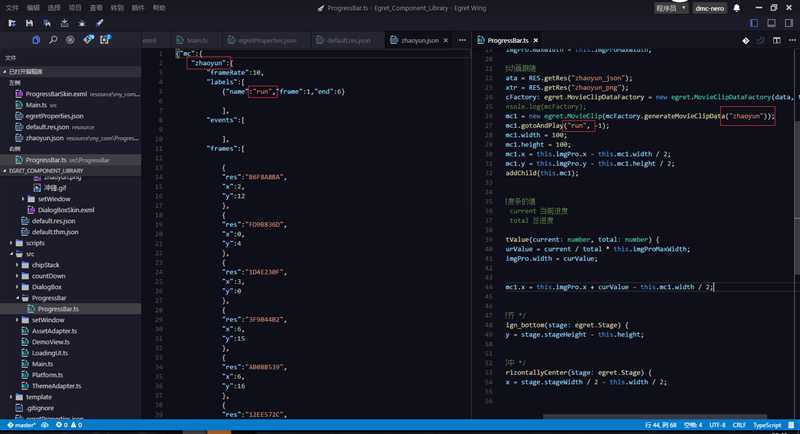The height and width of the screenshot is (434, 800).
Task: Open more actions for right editor group
Action: coord(792,40)
